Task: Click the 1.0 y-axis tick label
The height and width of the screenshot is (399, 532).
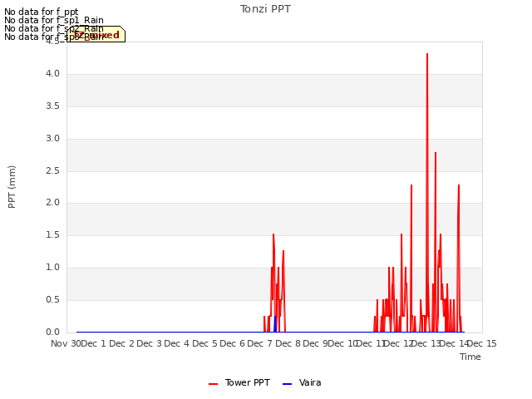Action: pyautogui.click(x=52, y=268)
